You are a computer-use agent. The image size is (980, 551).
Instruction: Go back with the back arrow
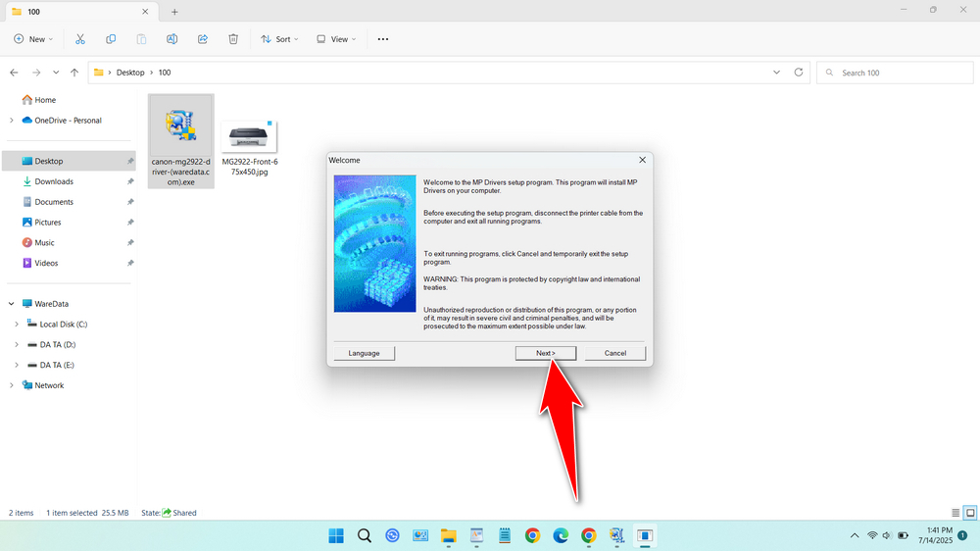pos(14,73)
